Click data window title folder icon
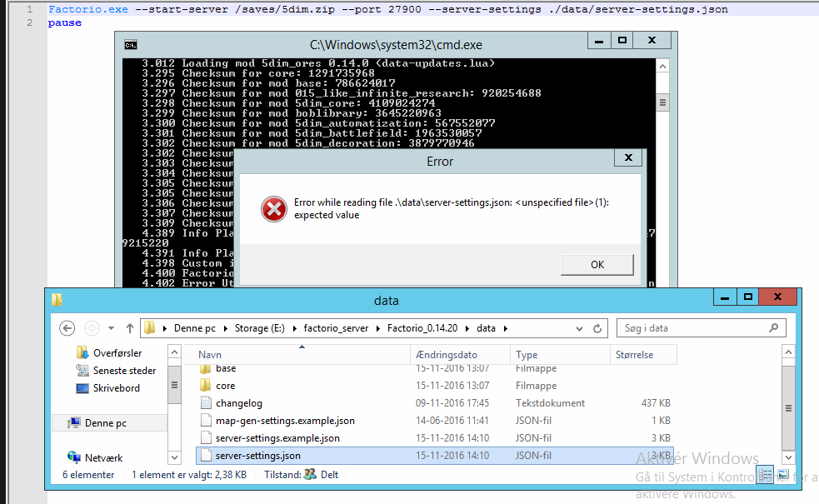Screen dimensions: 819x504 (57, 300)
